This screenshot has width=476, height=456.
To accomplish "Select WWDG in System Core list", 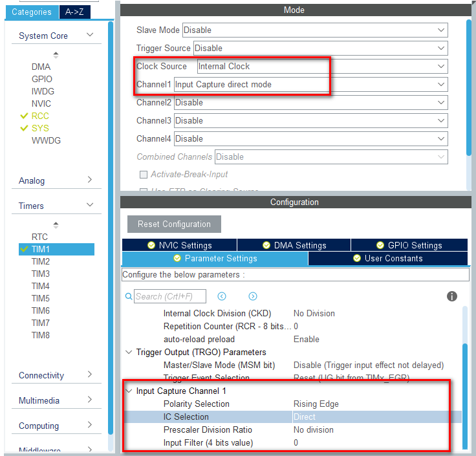I will (x=46, y=140).
